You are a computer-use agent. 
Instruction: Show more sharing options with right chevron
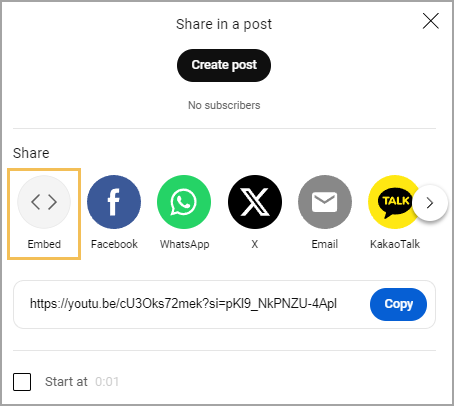[x=430, y=203]
